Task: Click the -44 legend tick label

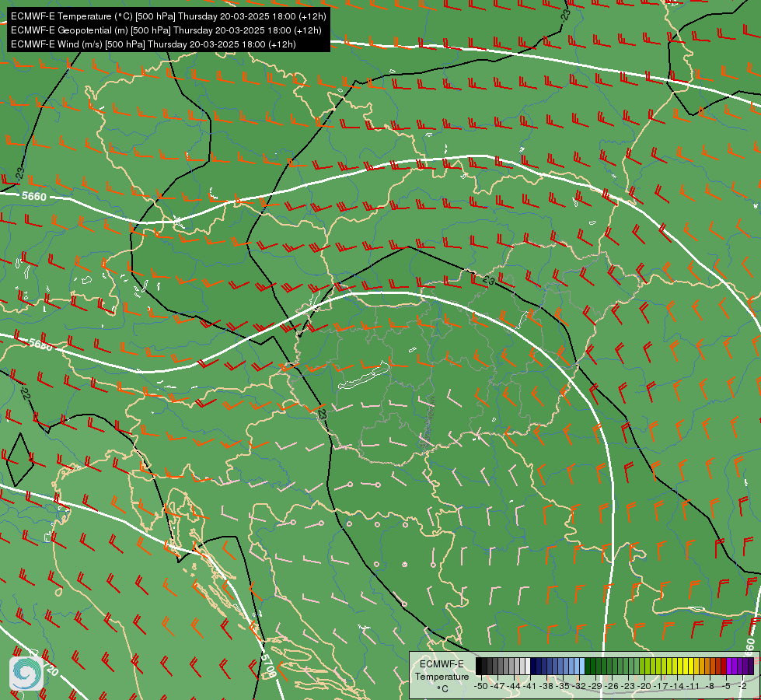Action: pyautogui.click(x=514, y=687)
